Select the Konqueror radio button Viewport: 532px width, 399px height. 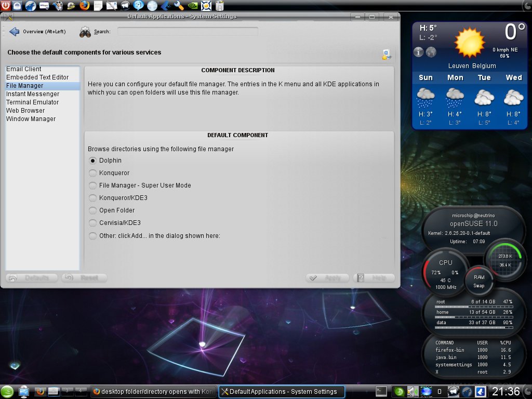[92, 173]
